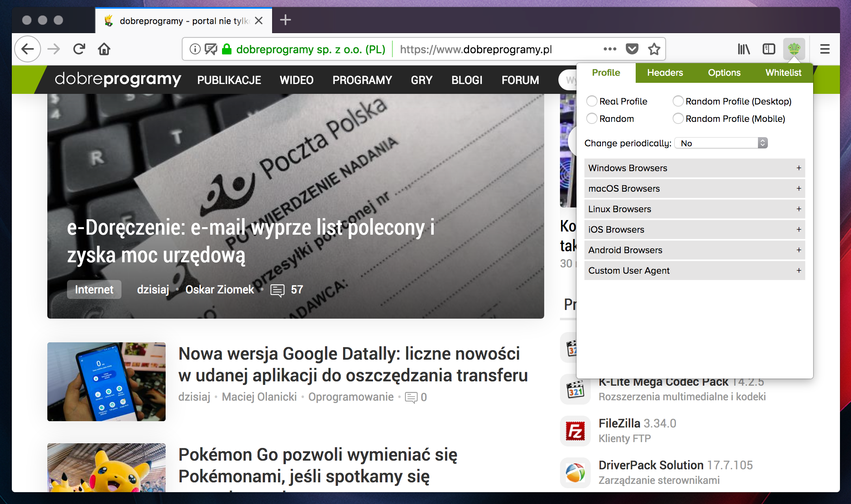The width and height of the screenshot is (851, 504).
Task: Open page actions three-dot menu
Action: pyautogui.click(x=610, y=49)
